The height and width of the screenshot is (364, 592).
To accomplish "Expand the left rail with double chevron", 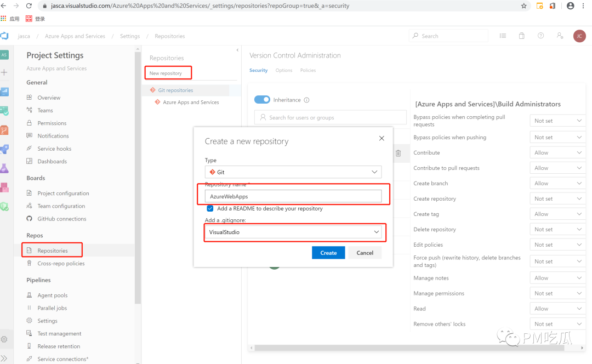I will tap(4, 358).
